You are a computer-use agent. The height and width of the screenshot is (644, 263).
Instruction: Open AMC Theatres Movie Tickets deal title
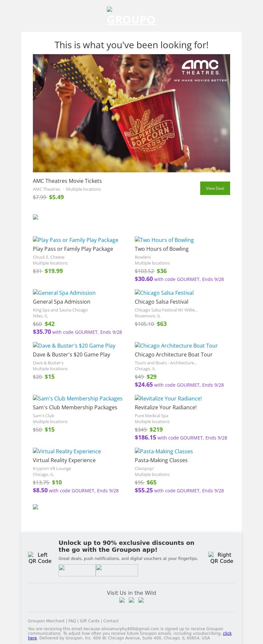click(x=67, y=181)
